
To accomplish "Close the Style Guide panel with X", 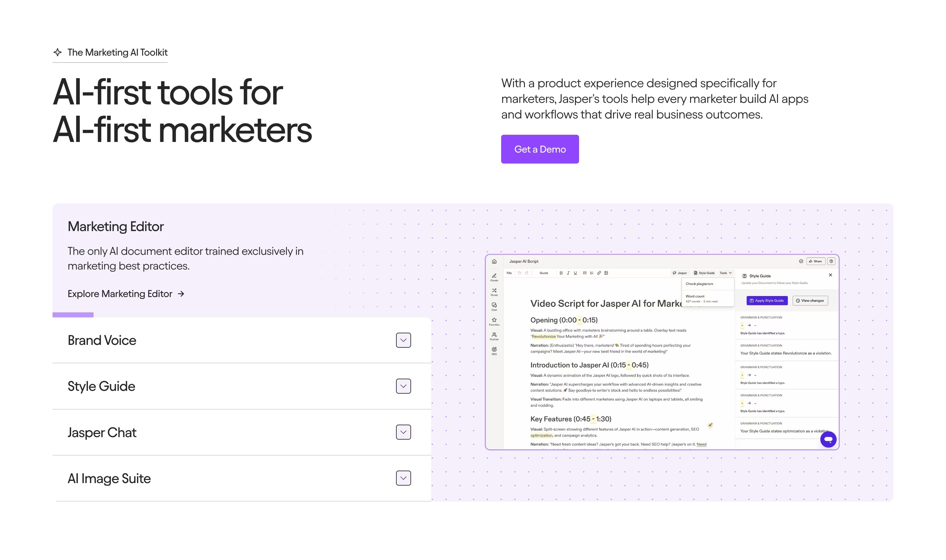I will pyautogui.click(x=831, y=275).
